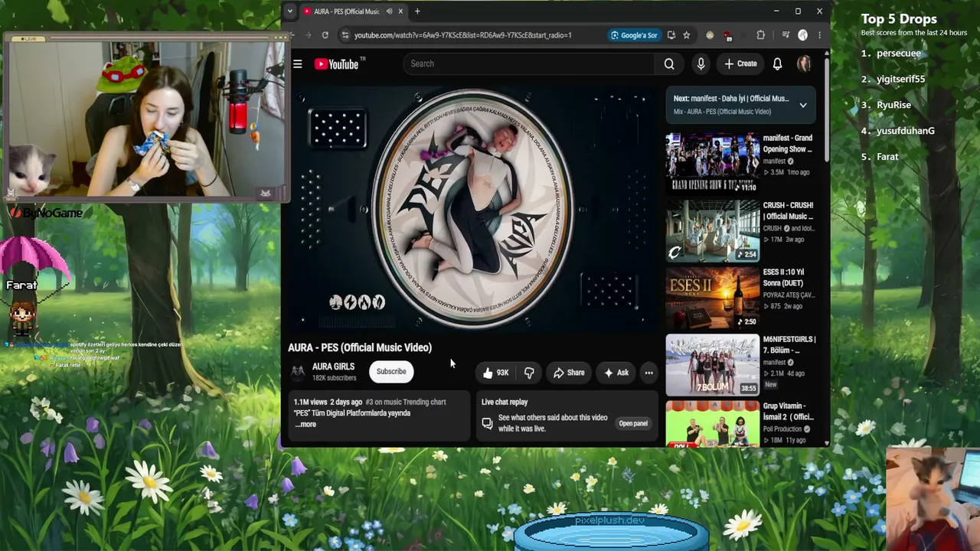Screen dimensions: 980x551
Task: Expand the Next: manifest playlist panel
Action: 803,105
